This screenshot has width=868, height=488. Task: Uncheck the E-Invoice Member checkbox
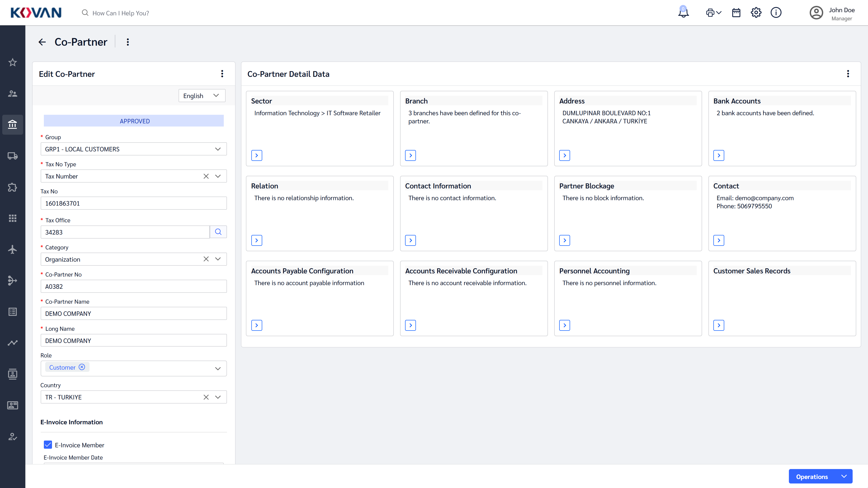pos(48,445)
